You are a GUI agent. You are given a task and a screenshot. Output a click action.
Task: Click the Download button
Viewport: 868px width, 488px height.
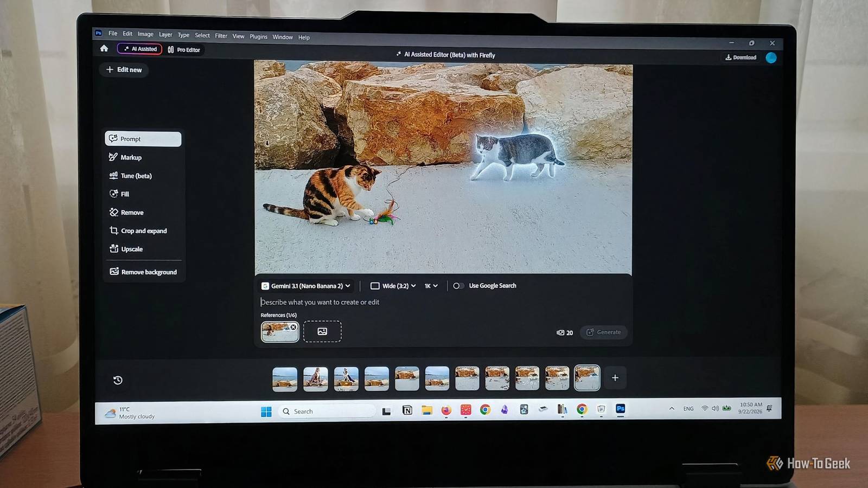(741, 57)
